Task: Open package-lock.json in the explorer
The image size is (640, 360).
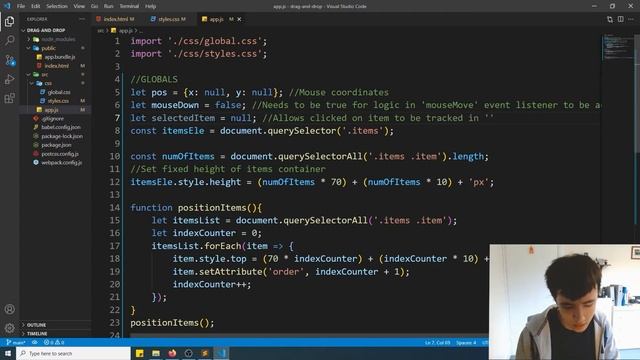Action: click(x=62, y=136)
